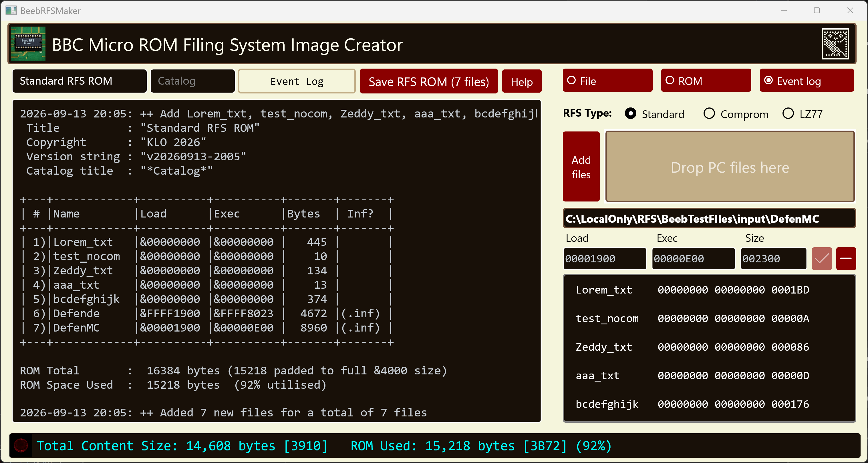
Task: Click the Catalog title field
Action: (x=192, y=81)
